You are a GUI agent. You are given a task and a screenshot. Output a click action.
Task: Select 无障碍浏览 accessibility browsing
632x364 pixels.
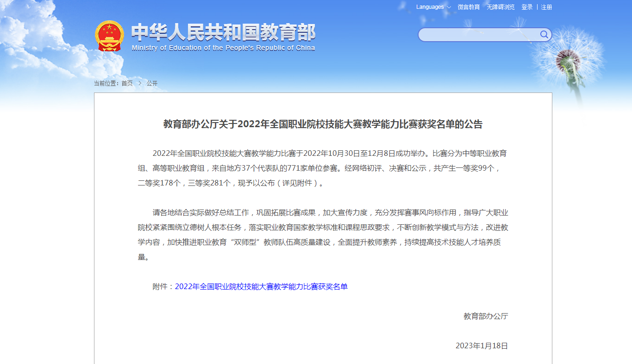pyautogui.click(x=501, y=7)
